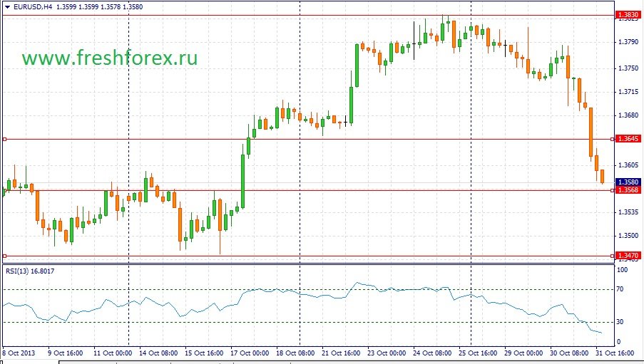Click right handle of 1.3645 line

pos(613,139)
